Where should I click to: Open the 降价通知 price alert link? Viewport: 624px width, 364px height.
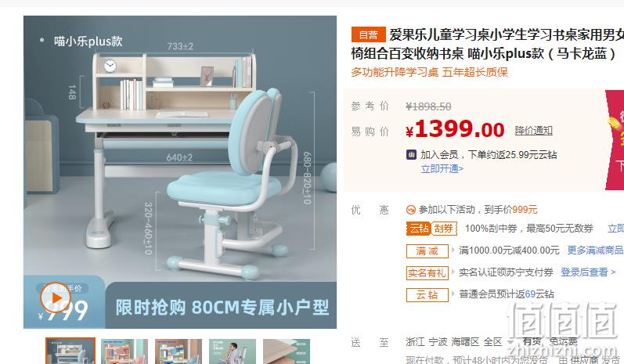click(x=534, y=131)
